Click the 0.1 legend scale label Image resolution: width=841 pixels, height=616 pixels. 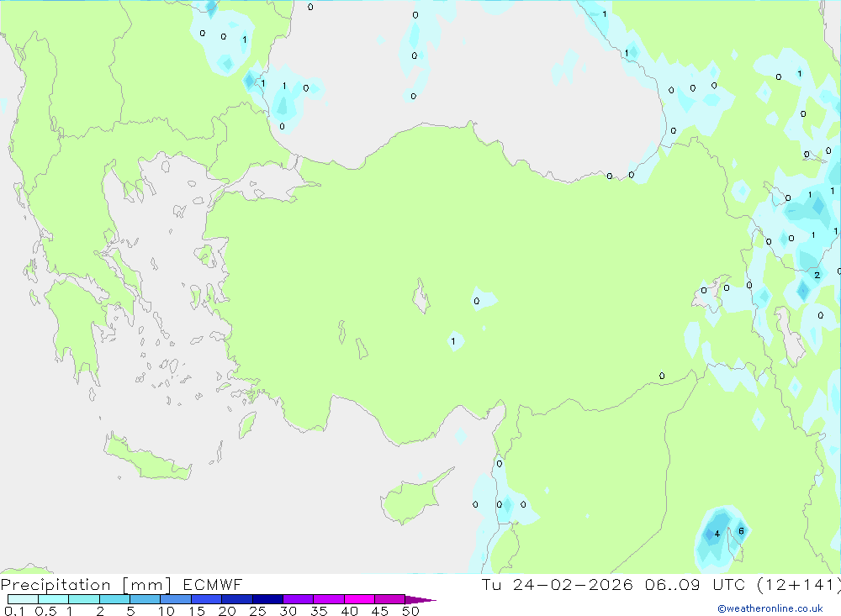click(x=14, y=611)
